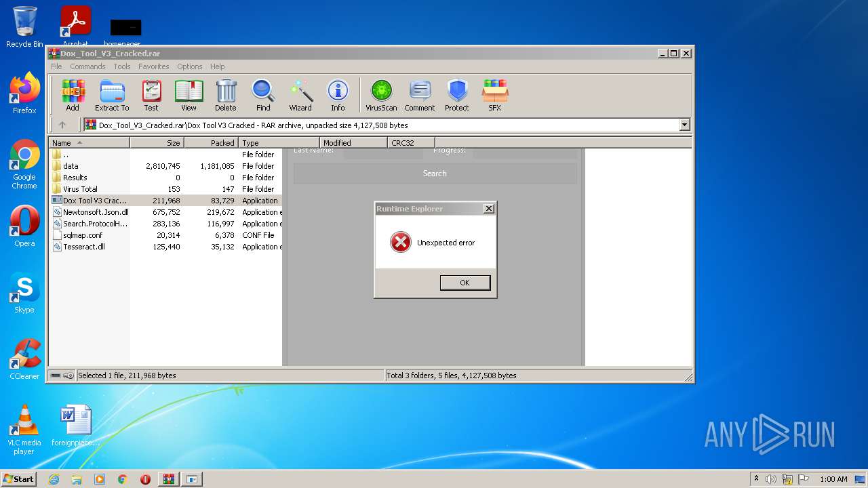868x488 pixels.
Task: Launch CCleaner from the desktop
Action: click(24, 359)
